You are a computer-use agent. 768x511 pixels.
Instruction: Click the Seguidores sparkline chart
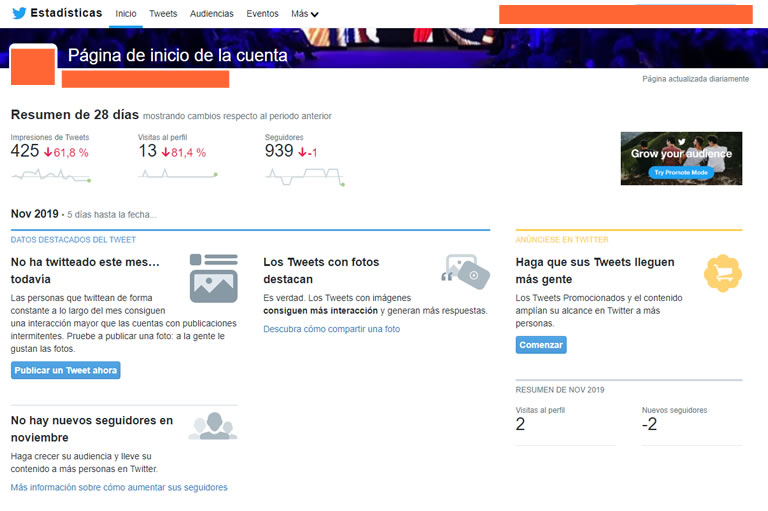click(x=305, y=176)
